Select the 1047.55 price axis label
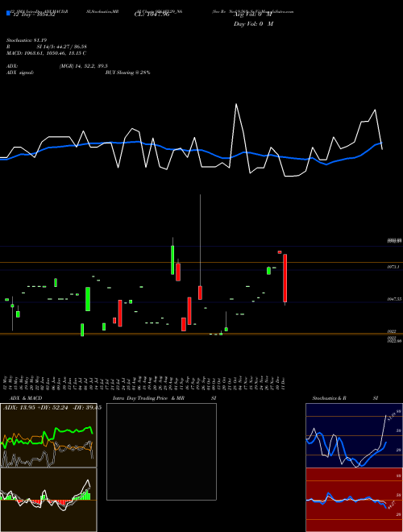The image size is (403, 532). click(394, 299)
